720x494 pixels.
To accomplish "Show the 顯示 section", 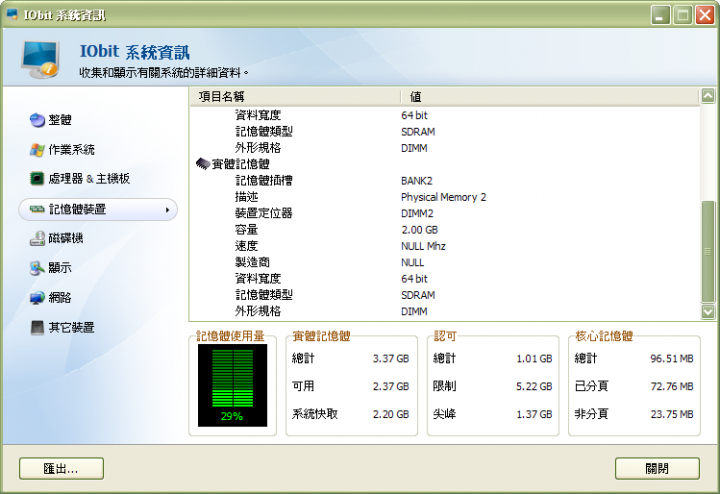I will tap(60, 268).
